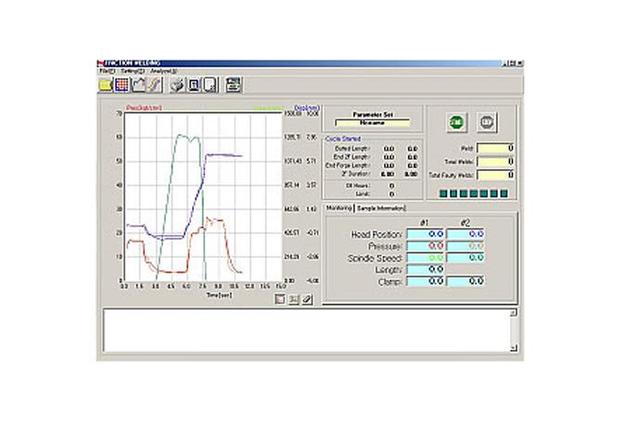Click the printer toolbar icon

coord(178,85)
